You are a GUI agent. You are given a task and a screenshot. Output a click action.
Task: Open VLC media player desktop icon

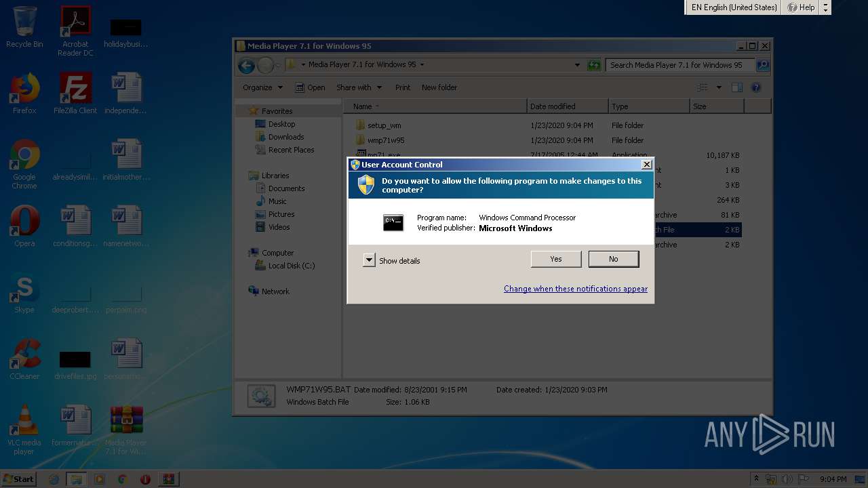coord(24,430)
